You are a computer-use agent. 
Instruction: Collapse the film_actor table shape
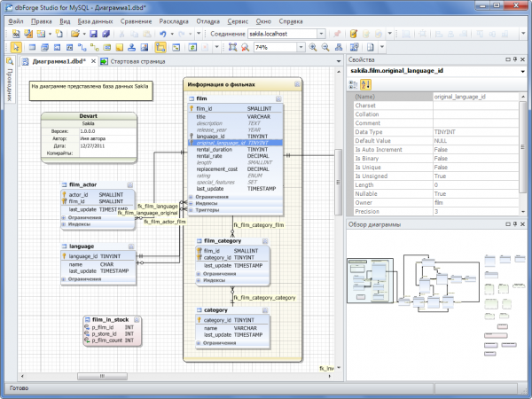coord(130,185)
